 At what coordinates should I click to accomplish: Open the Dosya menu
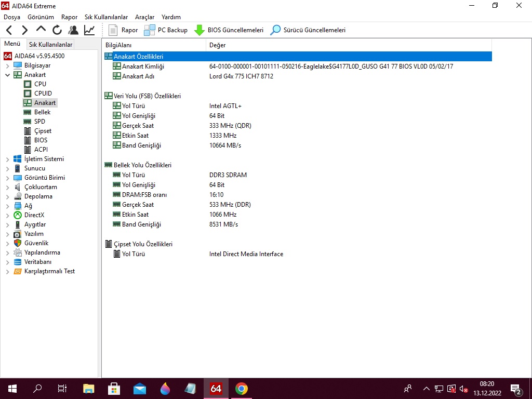tap(12, 17)
